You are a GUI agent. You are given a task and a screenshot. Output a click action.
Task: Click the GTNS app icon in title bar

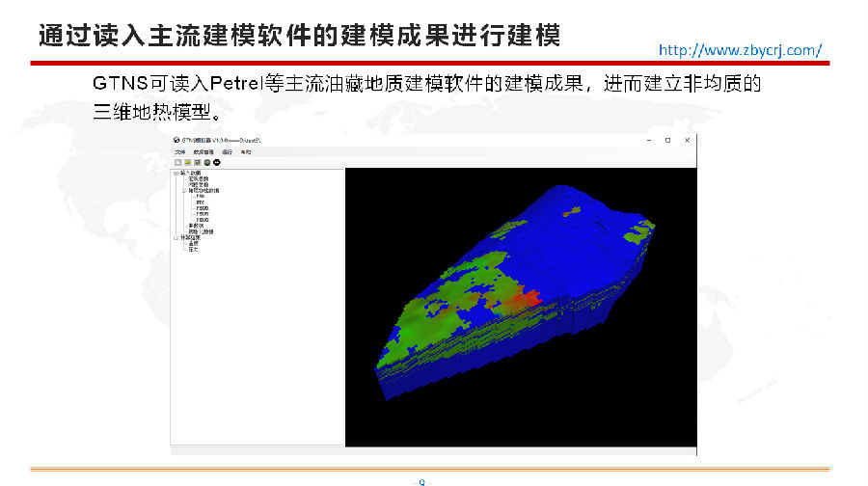(x=176, y=140)
